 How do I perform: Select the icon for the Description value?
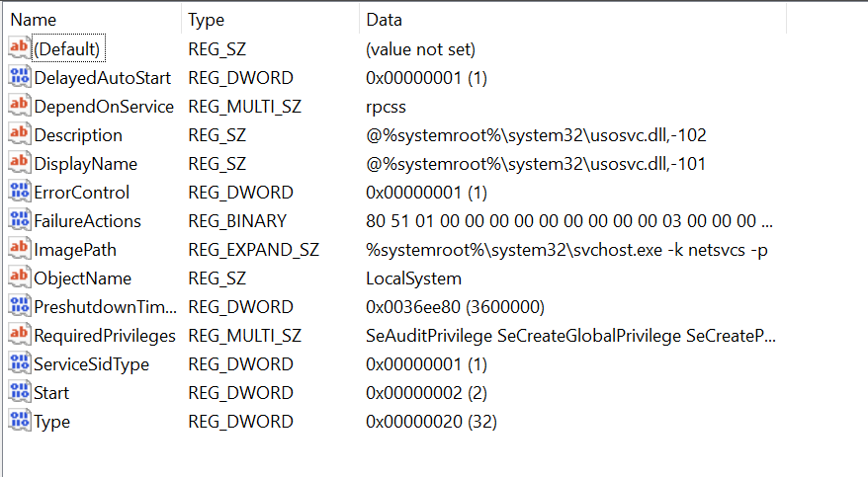tap(19, 134)
